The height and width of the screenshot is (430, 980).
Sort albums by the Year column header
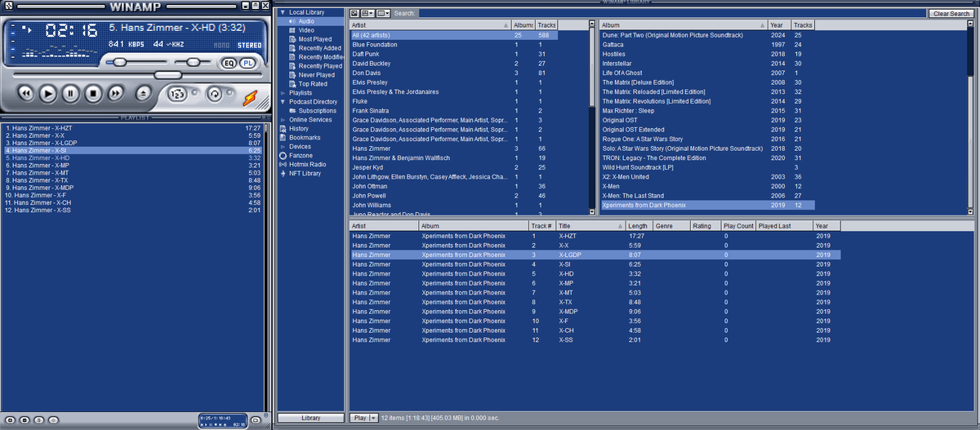click(x=780, y=25)
